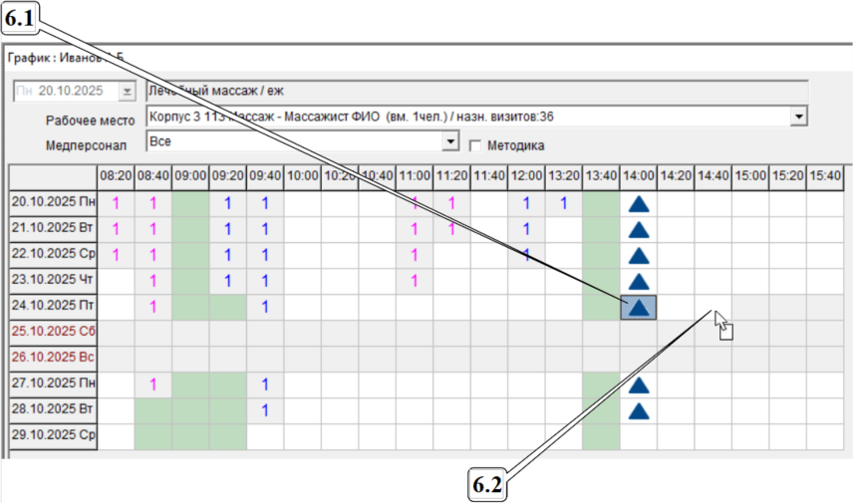Expand the Рабочее место dropdown list

(798, 118)
